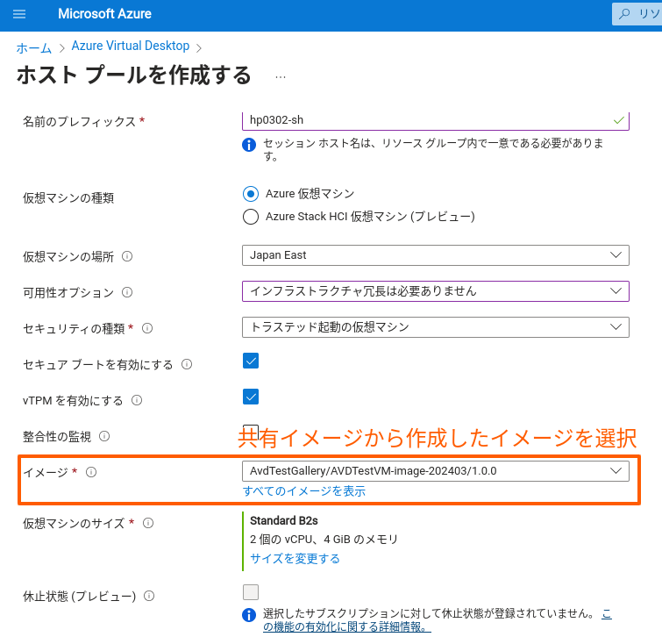The image size is (662, 644).
Task: Open the トラステッド起動の仮想マシン dropdown
Action: 436,327
